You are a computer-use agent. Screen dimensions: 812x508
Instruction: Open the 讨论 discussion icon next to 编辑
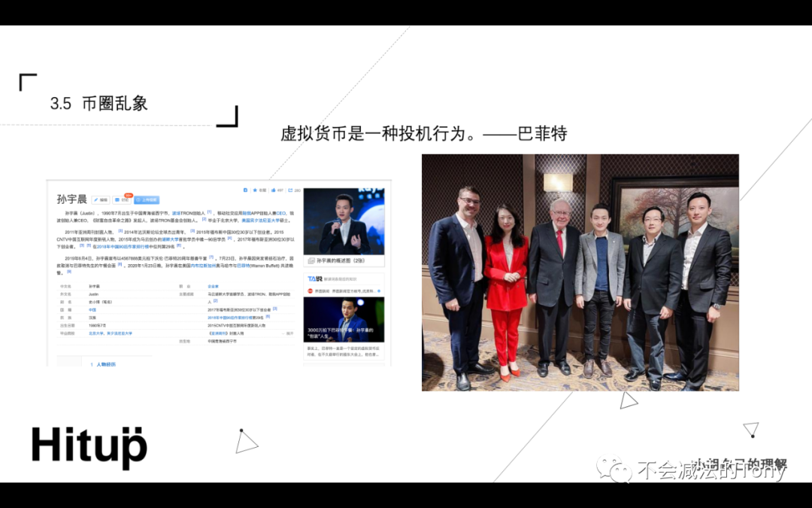coord(117,199)
